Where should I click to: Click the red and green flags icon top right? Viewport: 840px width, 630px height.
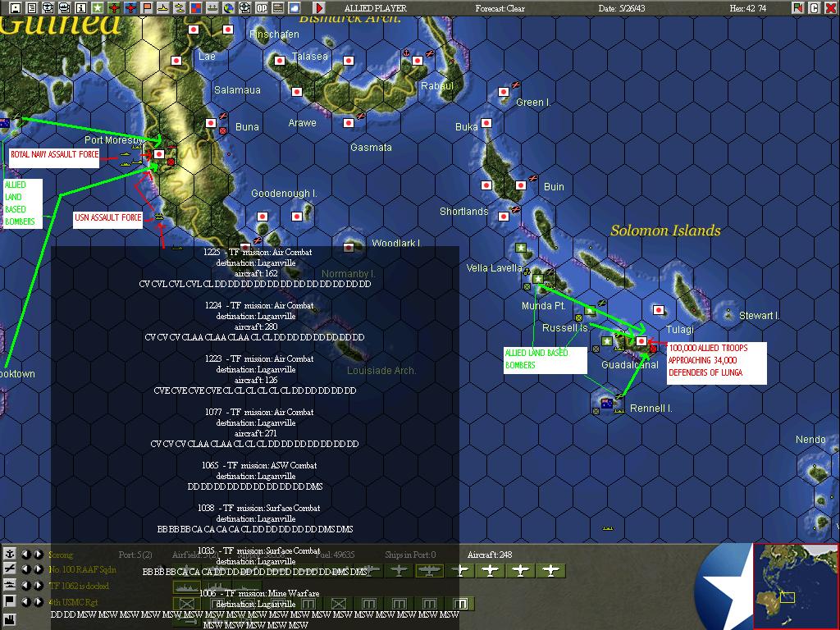(x=798, y=8)
